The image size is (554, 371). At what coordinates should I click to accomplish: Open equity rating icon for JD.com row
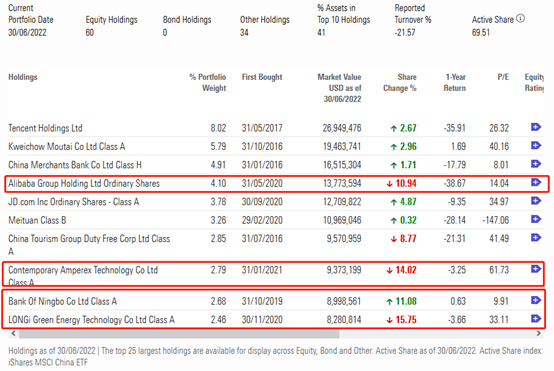pos(536,201)
